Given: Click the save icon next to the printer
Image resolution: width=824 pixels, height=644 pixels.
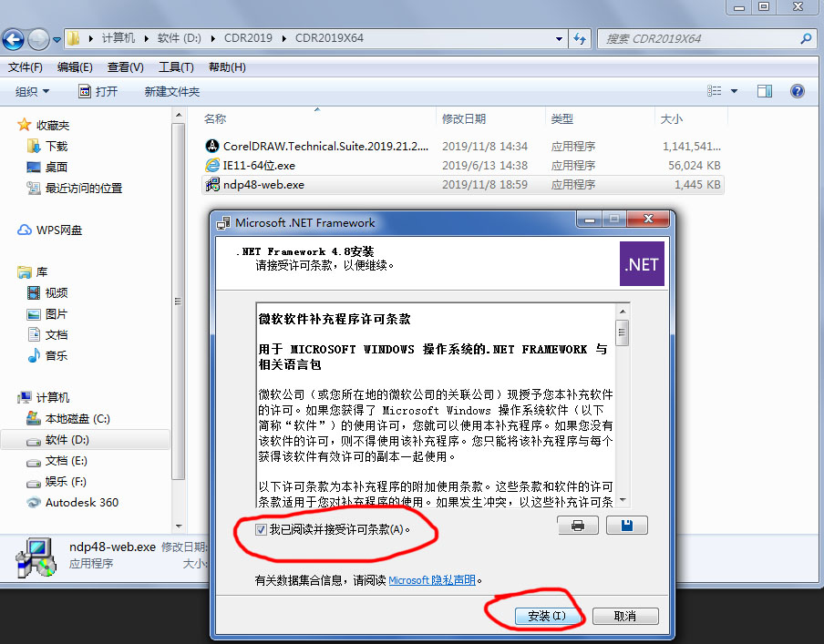Looking at the screenshot, I should [626, 525].
